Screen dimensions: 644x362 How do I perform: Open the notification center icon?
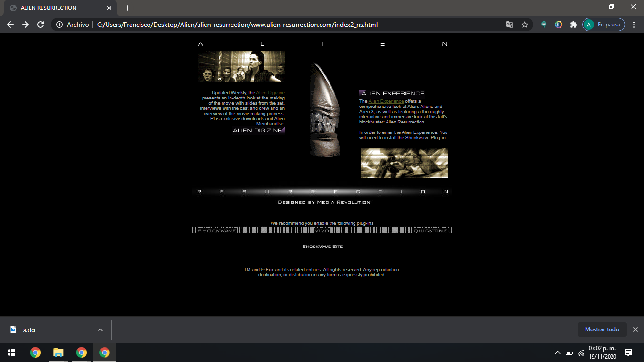coord(628,353)
